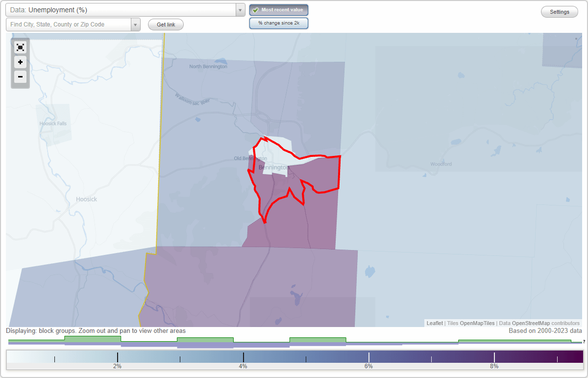Toggle the data view away from most recent values
This screenshot has width=588, height=378.
click(279, 23)
